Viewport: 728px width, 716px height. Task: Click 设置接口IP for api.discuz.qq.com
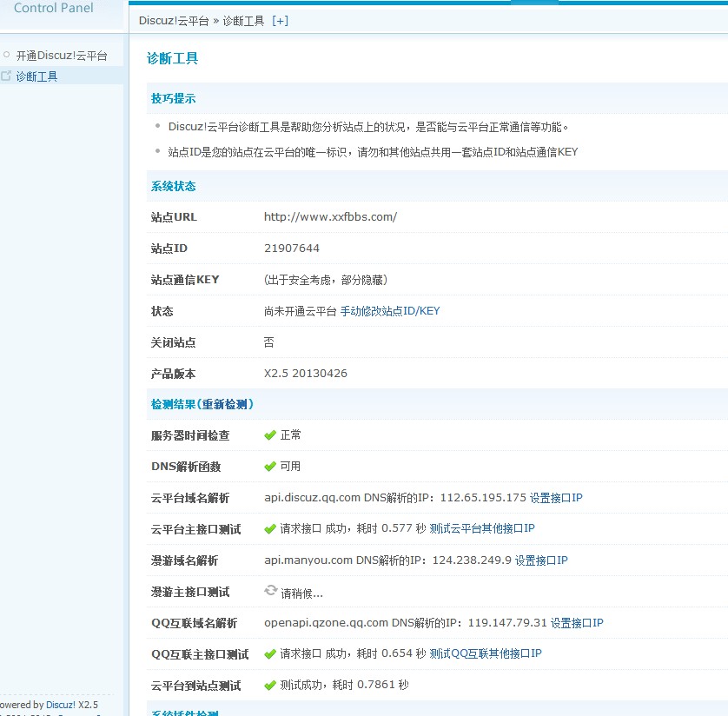point(556,498)
